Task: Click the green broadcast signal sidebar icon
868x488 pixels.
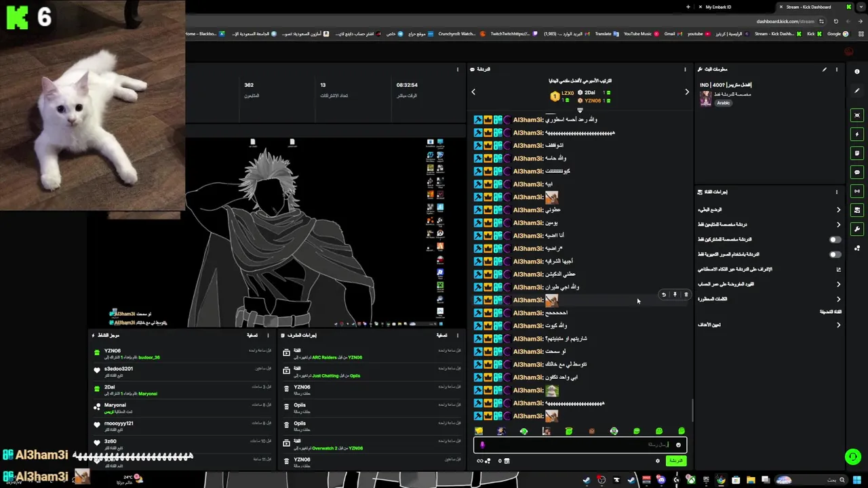Action: pyautogui.click(x=857, y=191)
